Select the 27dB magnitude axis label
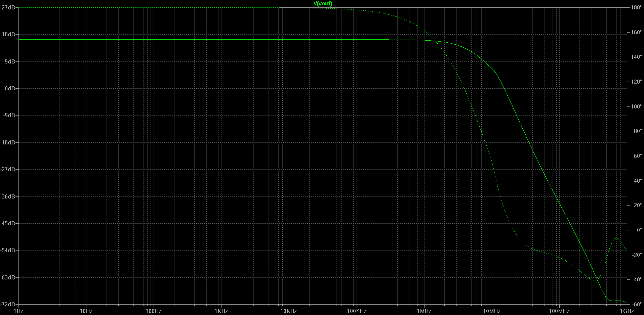The image size is (644, 315). click(8, 7)
